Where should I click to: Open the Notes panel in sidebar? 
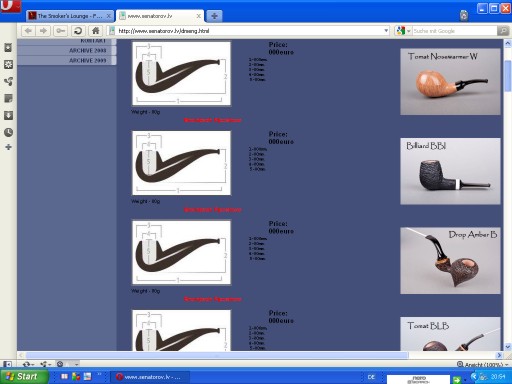click(x=8, y=98)
